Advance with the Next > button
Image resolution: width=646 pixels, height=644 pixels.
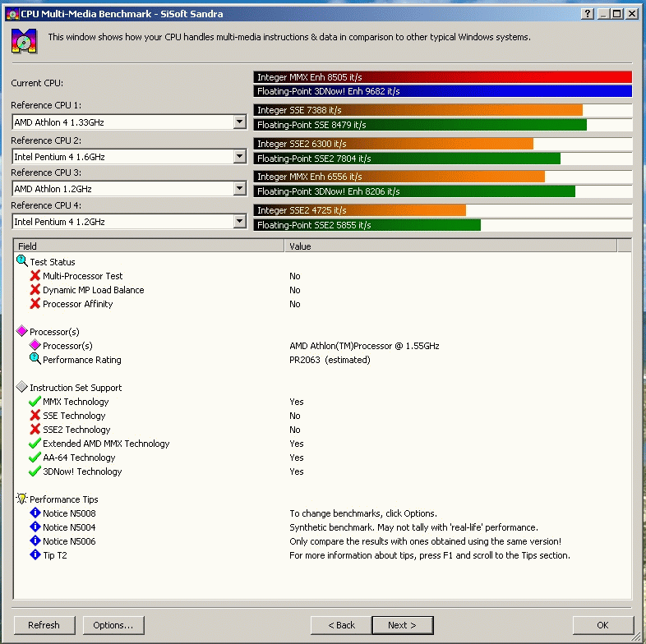pyautogui.click(x=403, y=625)
